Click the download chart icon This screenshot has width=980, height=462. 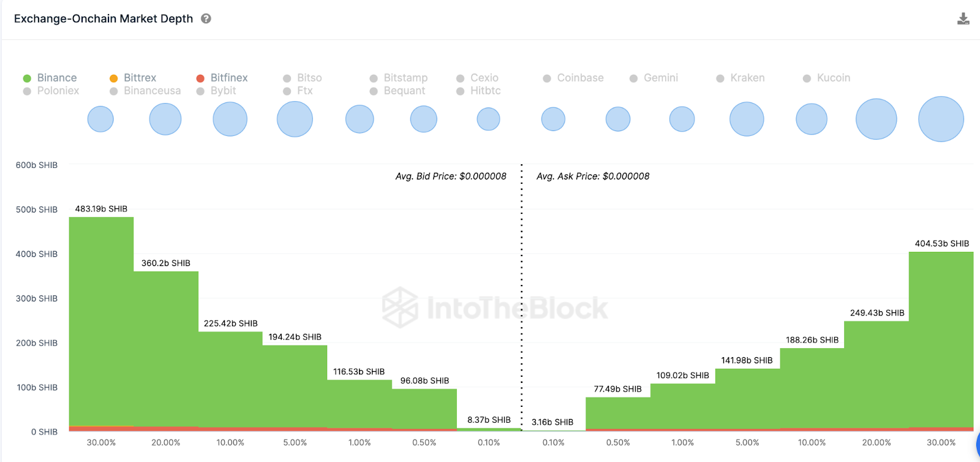tap(963, 19)
